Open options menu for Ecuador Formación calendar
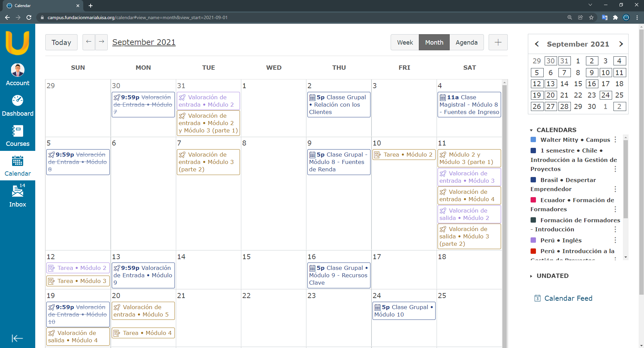The image size is (644, 348). pyautogui.click(x=615, y=209)
